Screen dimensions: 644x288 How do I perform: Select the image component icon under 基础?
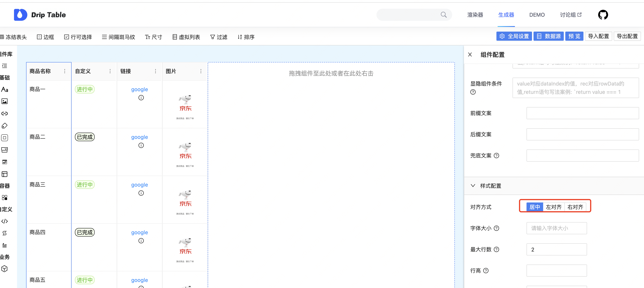5,101
